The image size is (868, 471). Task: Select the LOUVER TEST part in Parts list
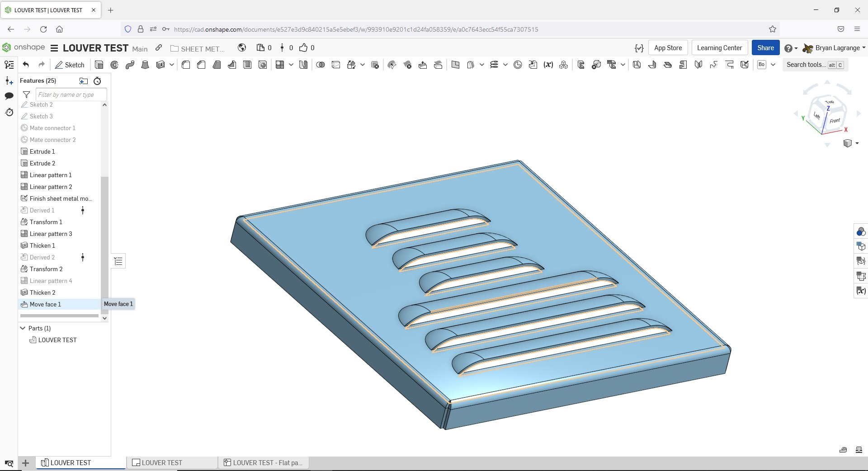53,340
